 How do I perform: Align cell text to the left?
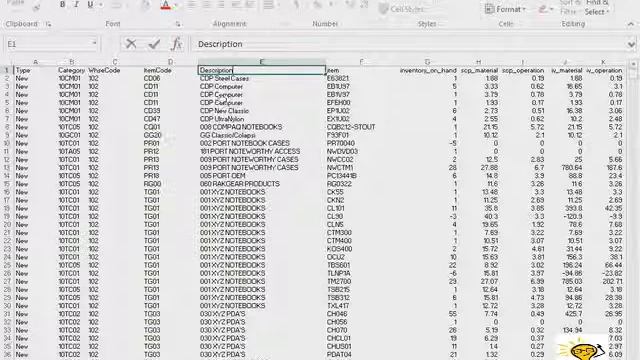click(191, 5)
